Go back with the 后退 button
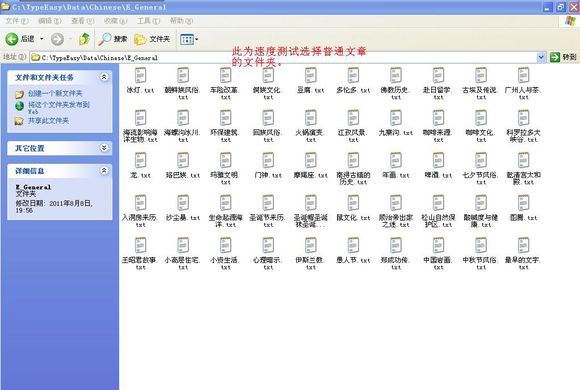Image resolution: width=580 pixels, height=390 pixels. 19,39
